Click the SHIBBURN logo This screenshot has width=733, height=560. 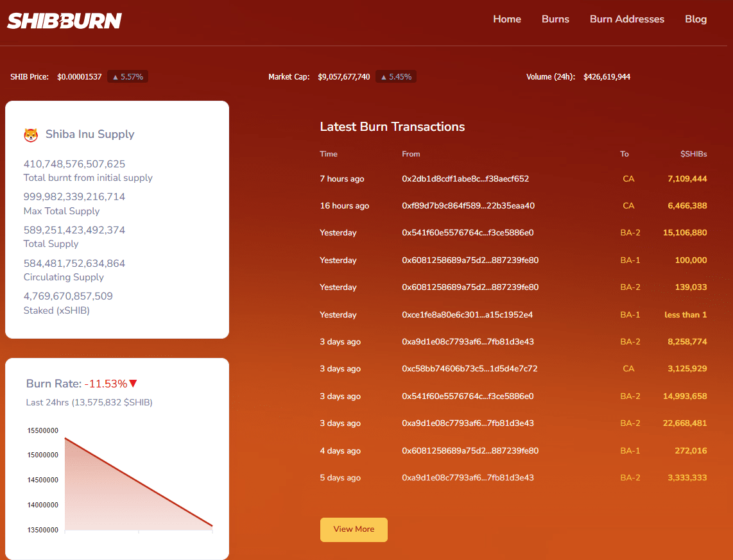coord(65,21)
